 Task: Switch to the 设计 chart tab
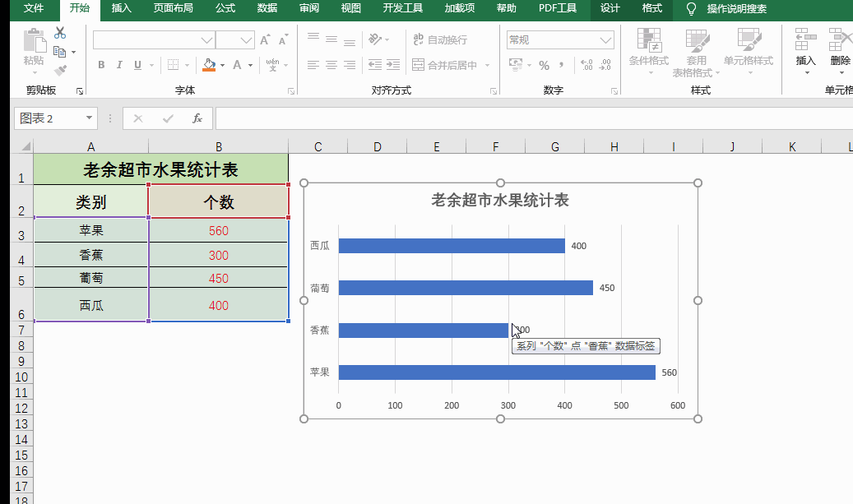click(x=610, y=8)
